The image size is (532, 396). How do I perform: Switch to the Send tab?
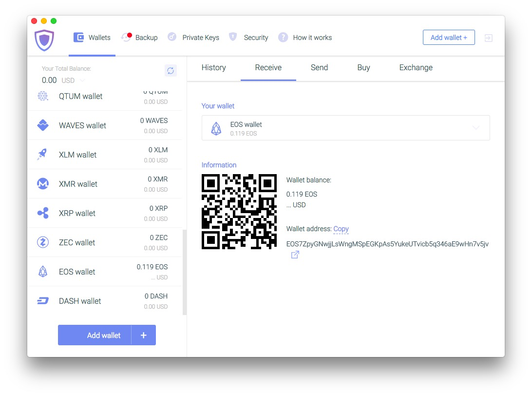pyautogui.click(x=319, y=68)
